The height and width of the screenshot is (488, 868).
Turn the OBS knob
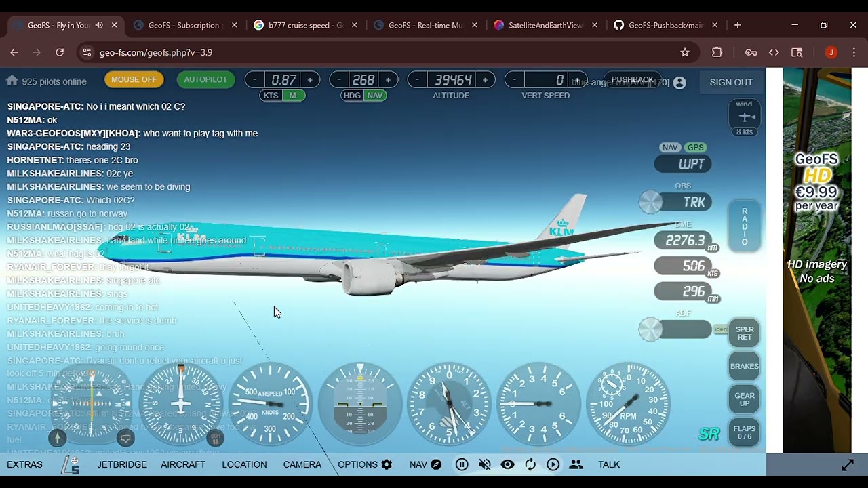[650, 202]
